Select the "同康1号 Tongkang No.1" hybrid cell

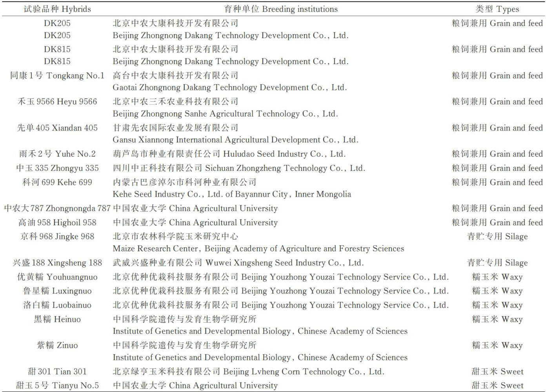(x=57, y=76)
